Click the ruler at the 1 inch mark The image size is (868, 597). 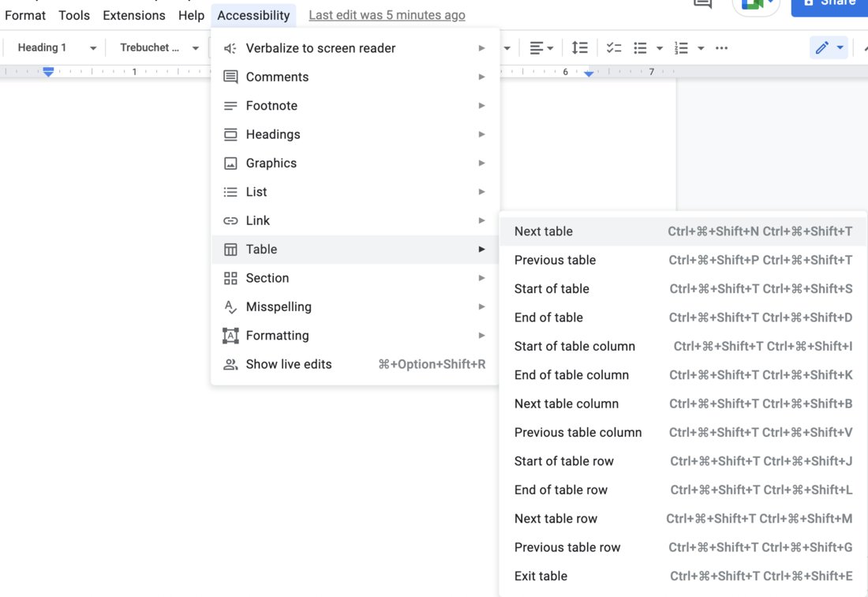click(134, 71)
